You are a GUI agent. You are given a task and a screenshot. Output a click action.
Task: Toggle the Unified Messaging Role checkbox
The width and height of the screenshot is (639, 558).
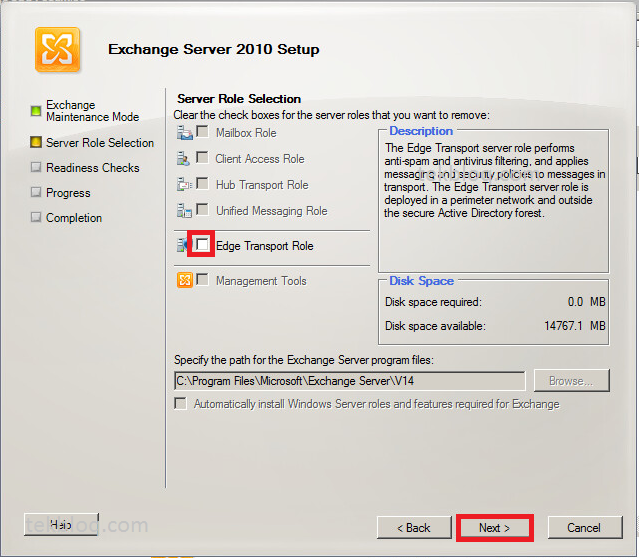pos(203,210)
